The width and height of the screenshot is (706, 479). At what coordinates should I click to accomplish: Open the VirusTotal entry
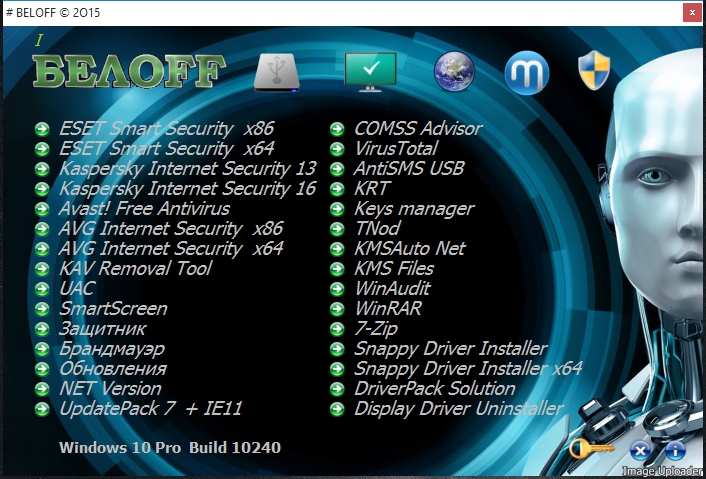point(396,149)
